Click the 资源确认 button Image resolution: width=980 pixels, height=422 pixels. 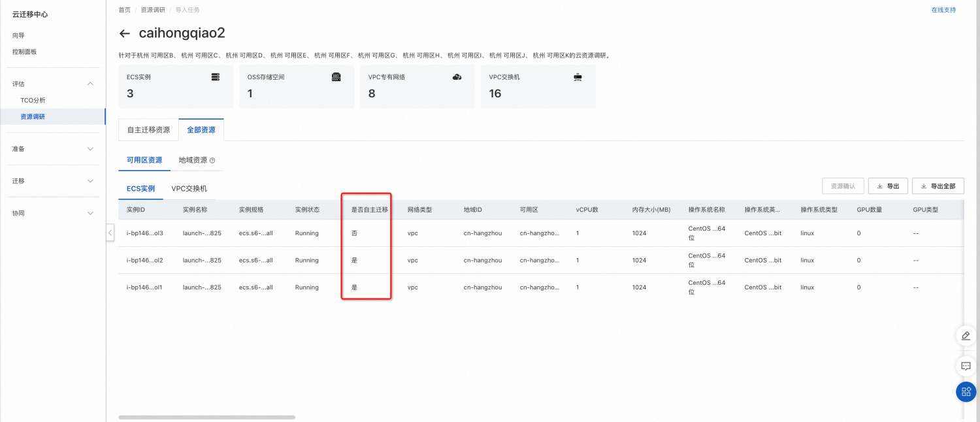[x=843, y=186]
